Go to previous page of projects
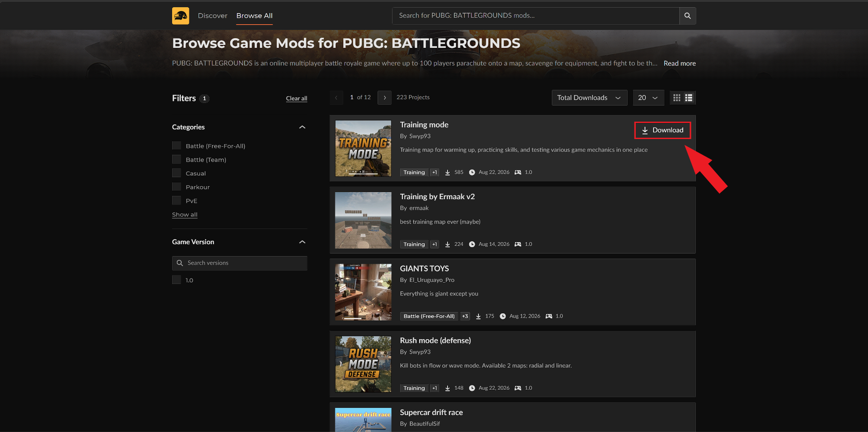 (336, 98)
